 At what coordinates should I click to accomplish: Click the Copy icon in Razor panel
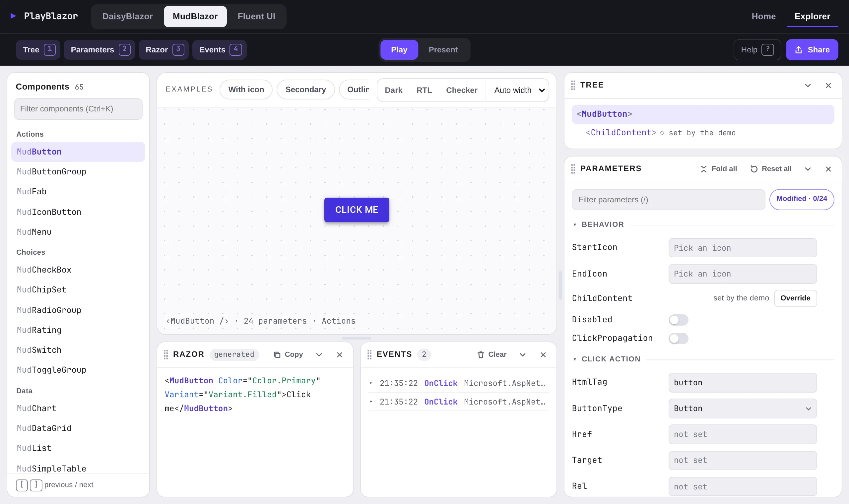(x=277, y=354)
